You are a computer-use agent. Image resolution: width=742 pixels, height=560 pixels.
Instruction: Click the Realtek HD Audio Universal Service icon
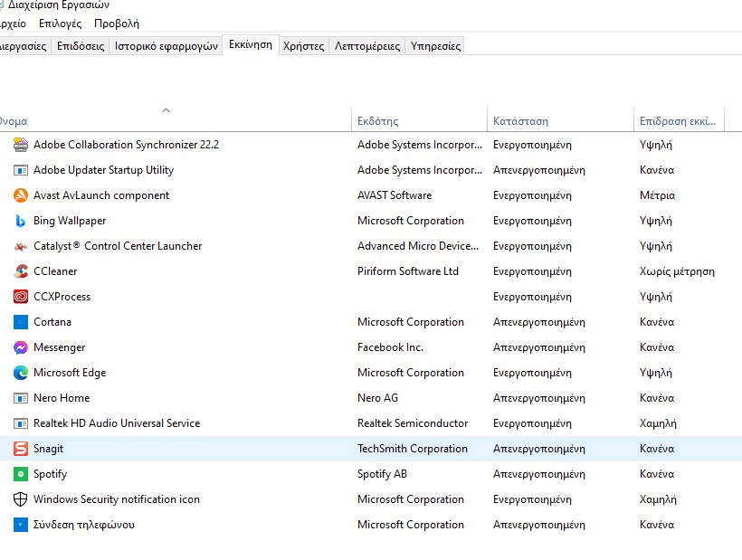pos(20,423)
